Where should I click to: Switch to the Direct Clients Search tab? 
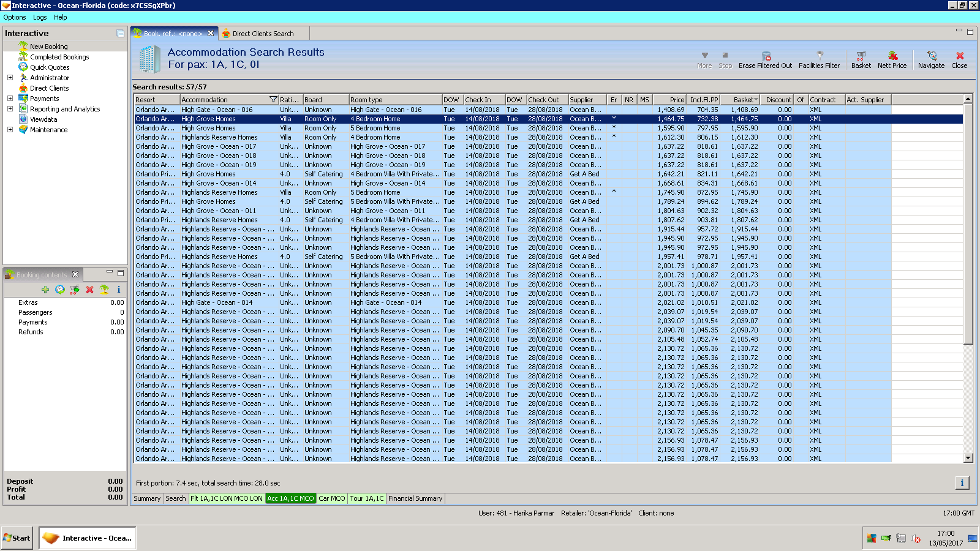[x=262, y=34]
